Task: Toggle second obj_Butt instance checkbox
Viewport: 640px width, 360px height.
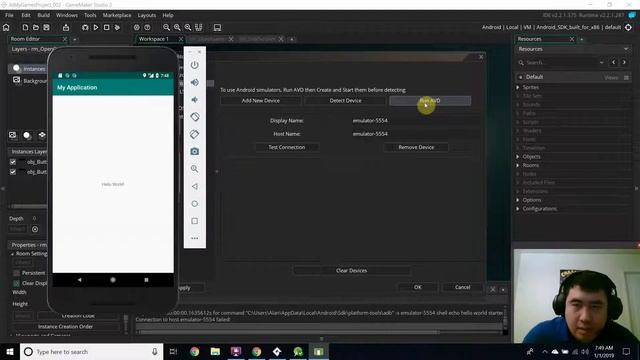Action: (13, 172)
